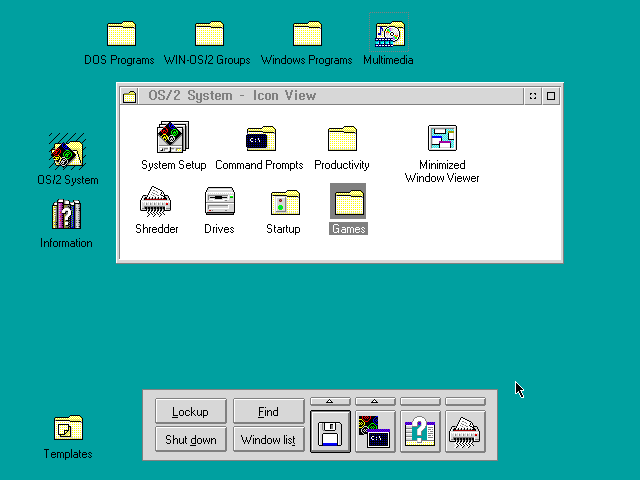Open the Information bookshelf icon
The image size is (640, 480).
tap(67, 214)
